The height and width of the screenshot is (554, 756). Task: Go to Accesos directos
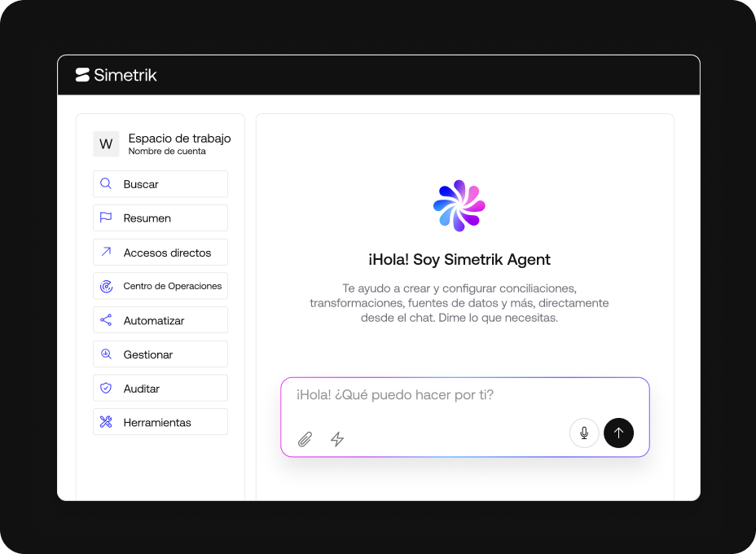pos(160,253)
